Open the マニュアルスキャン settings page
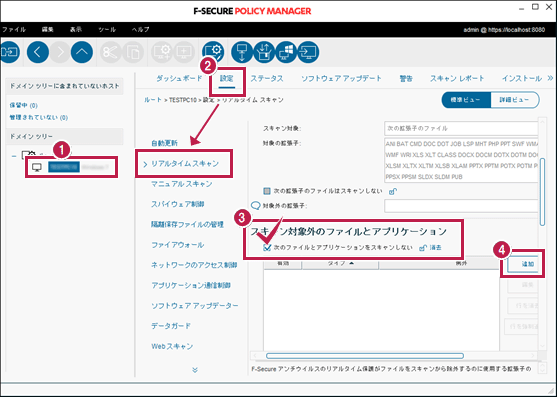This screenshot has width=557, height=397. pyautogui.click(x=182, y=184)
